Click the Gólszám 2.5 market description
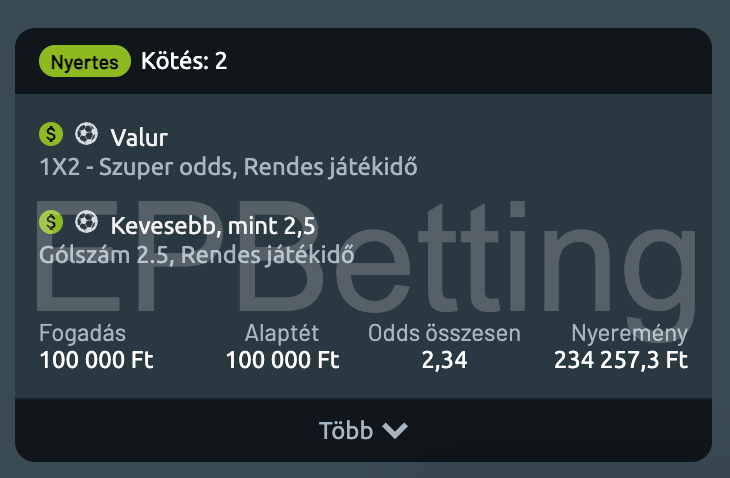Screen dimensions: 730x478 196,253
